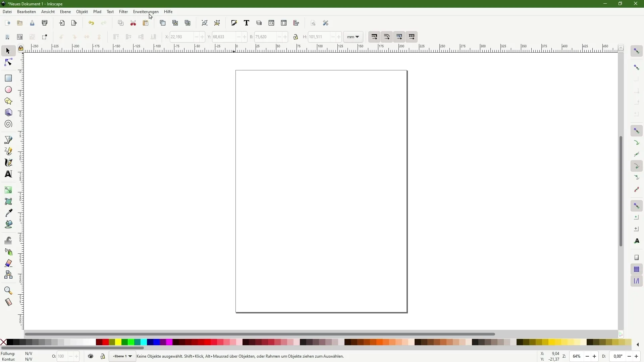Open the text and font dialog icon
Viewport: 644px width, 362px height.
click(247, 23)
